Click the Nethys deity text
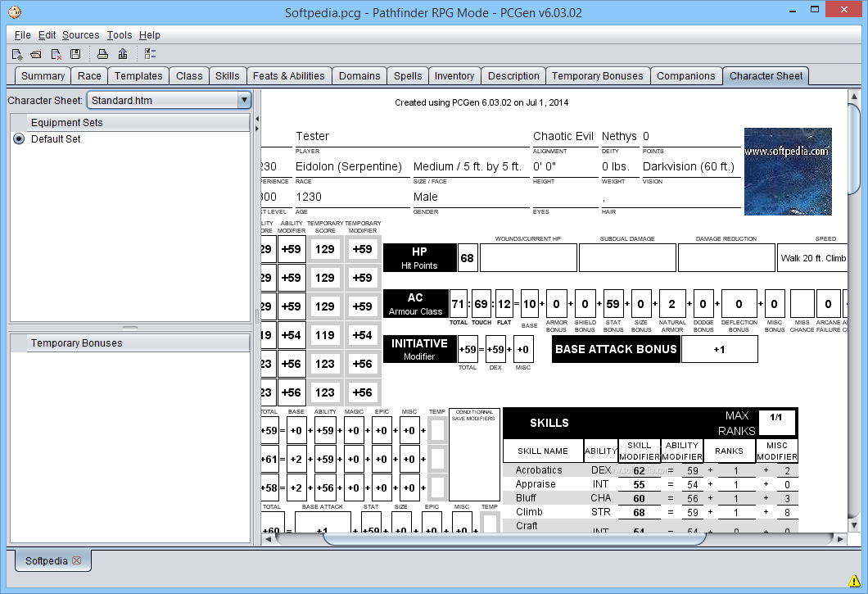 coord(619,136)
